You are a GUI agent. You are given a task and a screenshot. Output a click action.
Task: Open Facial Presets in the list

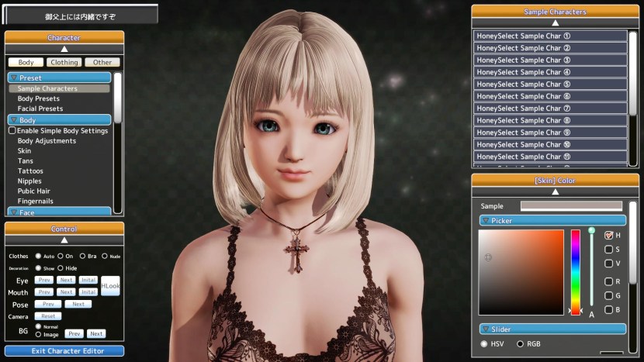point(40,109)
